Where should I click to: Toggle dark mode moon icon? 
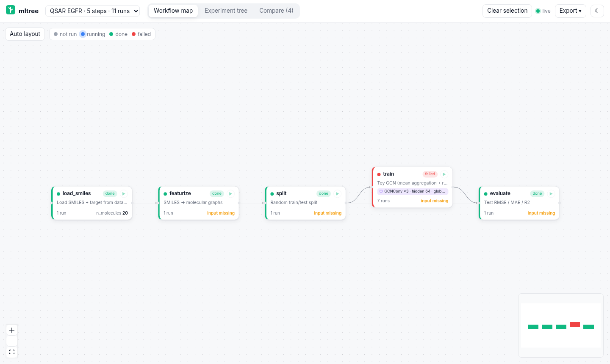click(597, 11)
